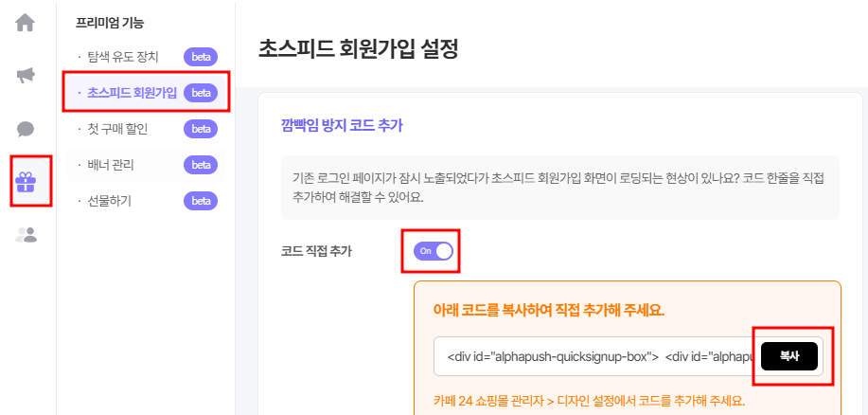Click beta badge next to 탐색 유도 장치
The image size is (868, 415).
(x=201, y=57)
